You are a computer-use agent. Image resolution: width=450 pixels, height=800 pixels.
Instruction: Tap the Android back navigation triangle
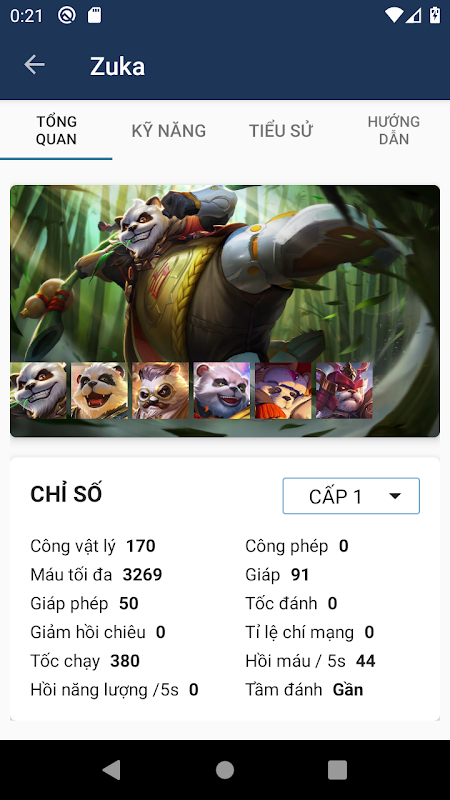coord(112,769)
